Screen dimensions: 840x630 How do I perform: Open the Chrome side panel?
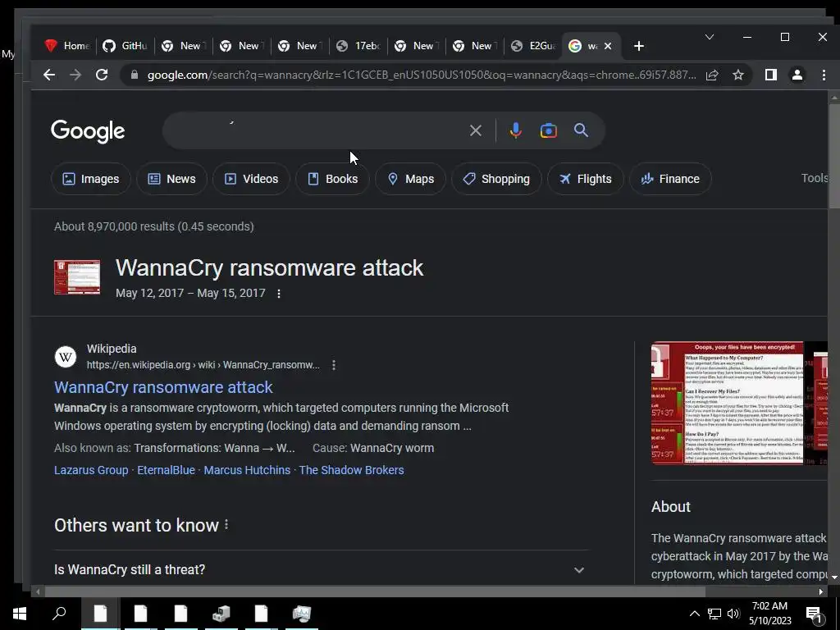(771, 75)
